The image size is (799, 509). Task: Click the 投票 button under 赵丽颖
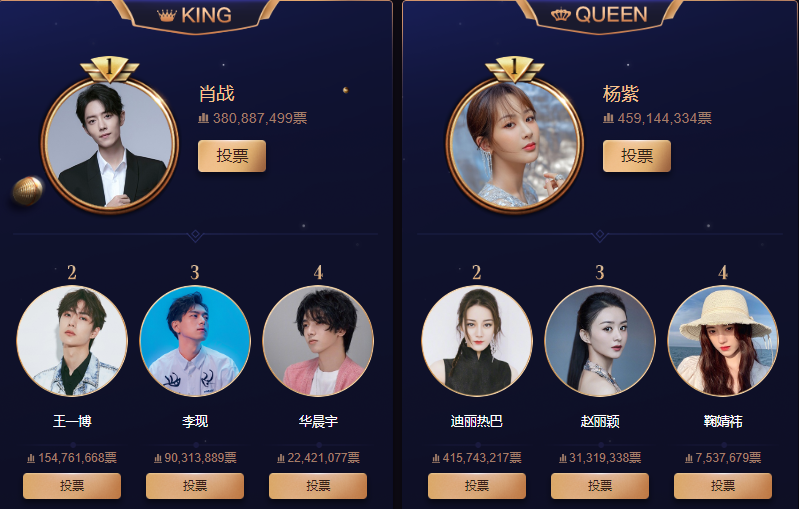[x=600, y=486]
